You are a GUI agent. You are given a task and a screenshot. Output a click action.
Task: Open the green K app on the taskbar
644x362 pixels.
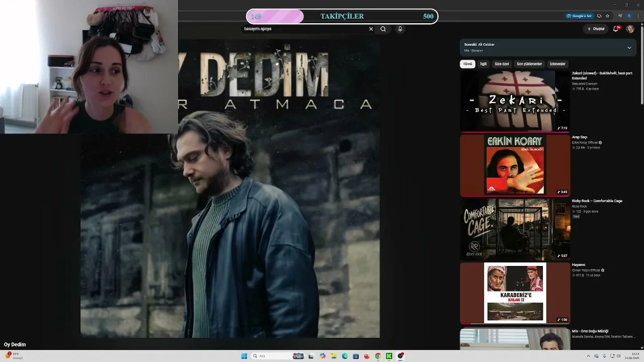(x=389, y=356)
